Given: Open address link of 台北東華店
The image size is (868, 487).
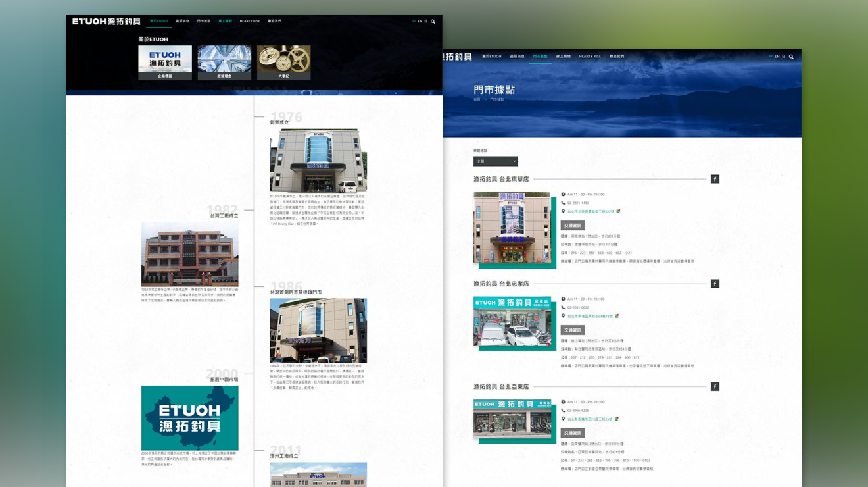Looking at the screenshot, I should 591,211.
